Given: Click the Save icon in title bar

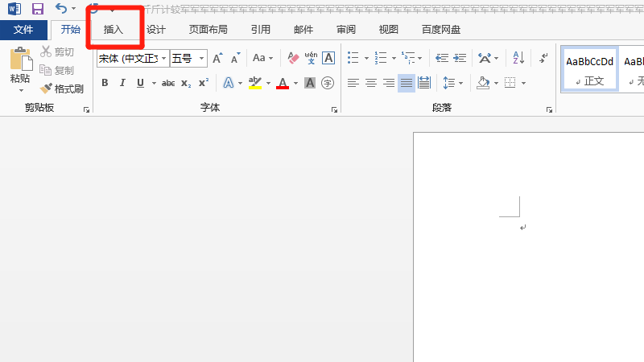Looking at the screenshot, I should (x=37, y=9).
